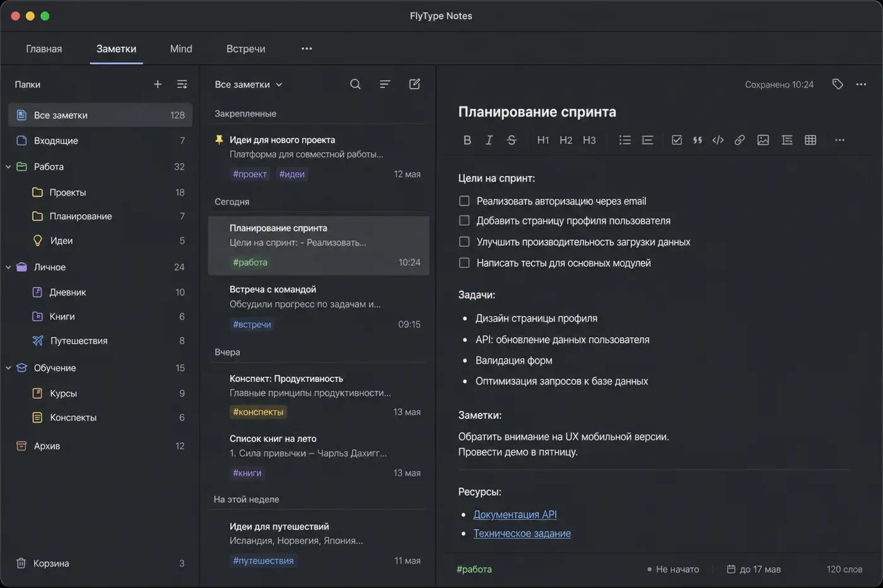Check 'Написать тесты для основных модулей'

pyautogui.click(x=464, y=263)
